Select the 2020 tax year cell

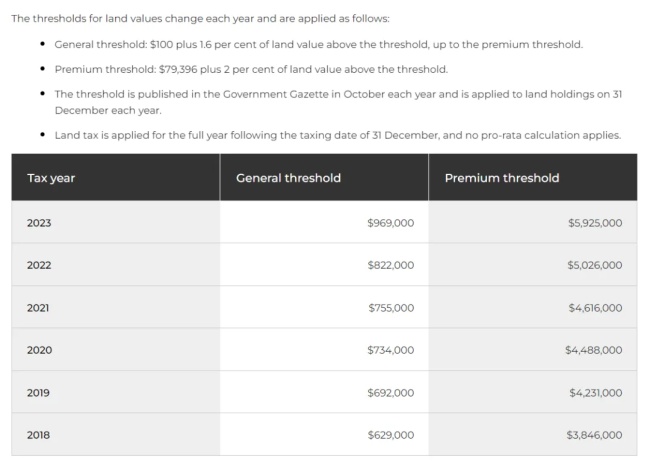(115, 349)
